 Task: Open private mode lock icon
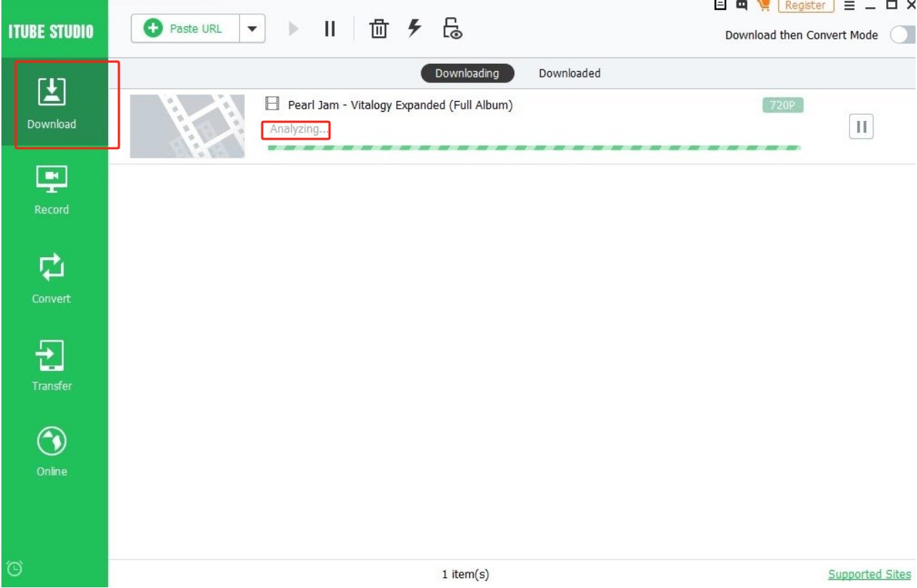pyautogui.click(x=453, y=29)
